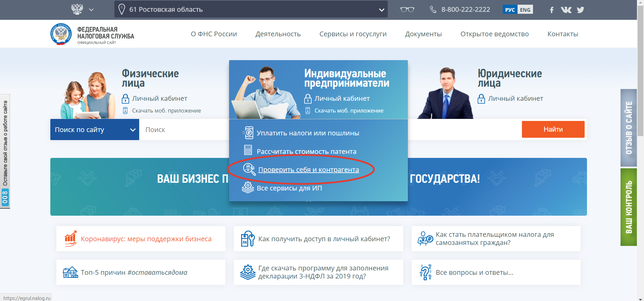The width and height of the screenshot is (644, 301).
Task: Open the Сервисы и госуслуги menu
Action: [353, 34]
